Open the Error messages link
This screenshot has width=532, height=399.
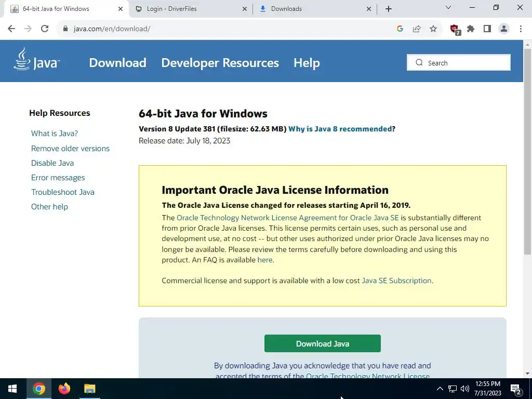pos(58,178)
